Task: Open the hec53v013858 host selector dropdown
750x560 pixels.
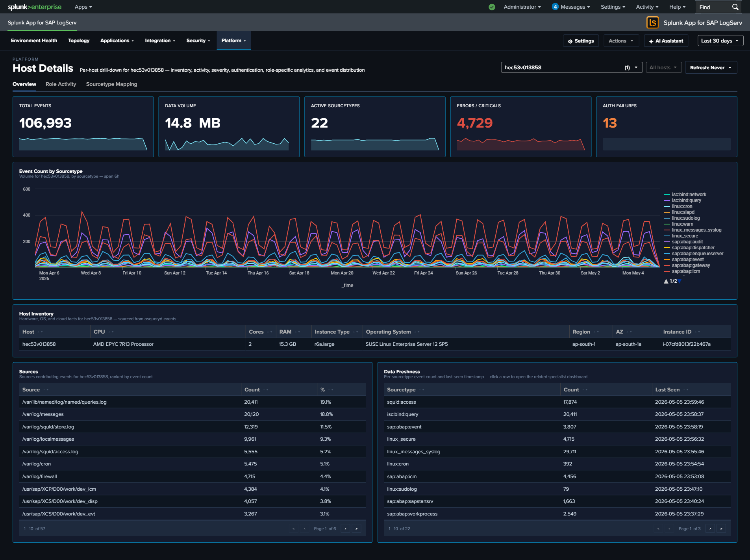Action: [572, 67]
